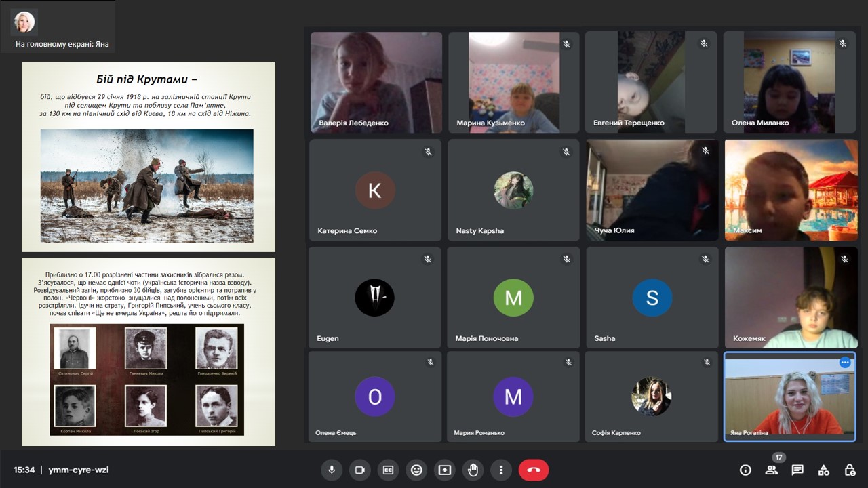Open the emoji reactions picker

(416, 470)
